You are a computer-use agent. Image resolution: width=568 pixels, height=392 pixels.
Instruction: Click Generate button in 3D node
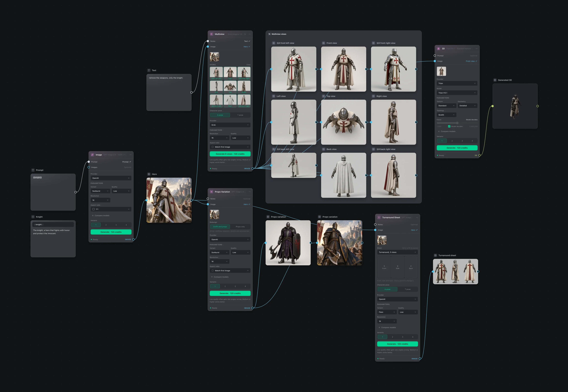tap(457, 148)
